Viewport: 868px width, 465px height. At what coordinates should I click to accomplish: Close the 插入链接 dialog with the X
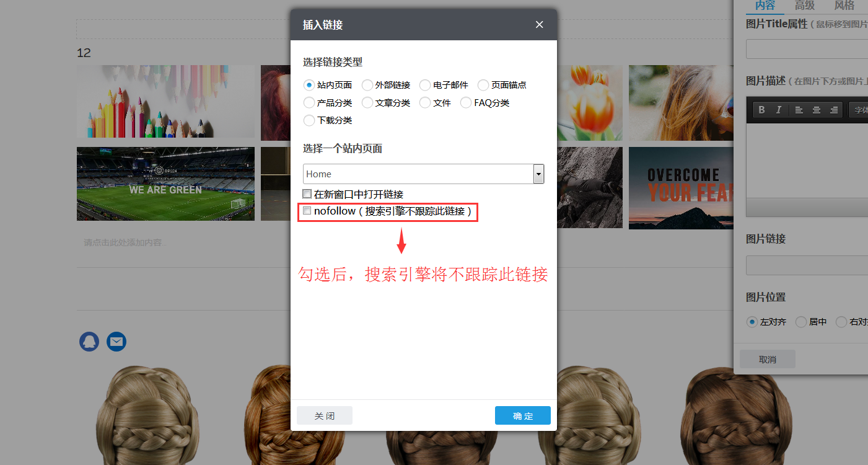coord(539,24)
